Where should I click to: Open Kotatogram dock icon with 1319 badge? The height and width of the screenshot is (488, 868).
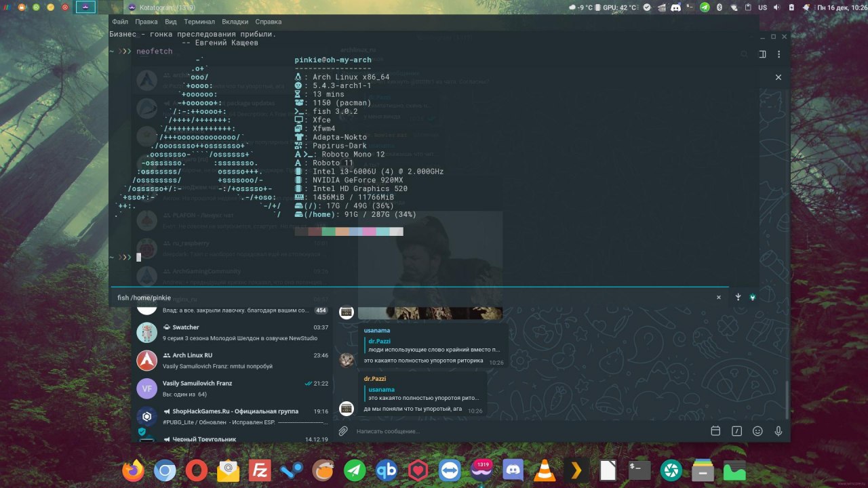click(x=481, y=470)
